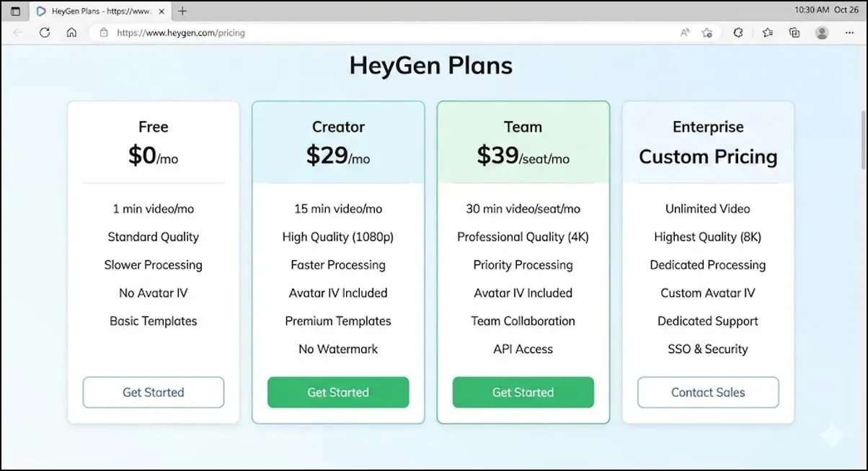
Task: Navigate to the browser home page
Action: coord(71,32)
